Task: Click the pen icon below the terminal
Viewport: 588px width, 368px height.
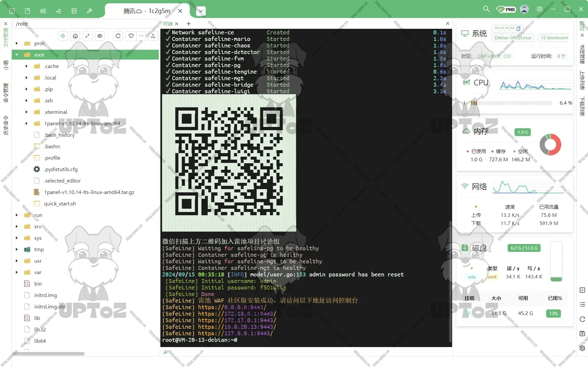Action: [x=166, y=352]
